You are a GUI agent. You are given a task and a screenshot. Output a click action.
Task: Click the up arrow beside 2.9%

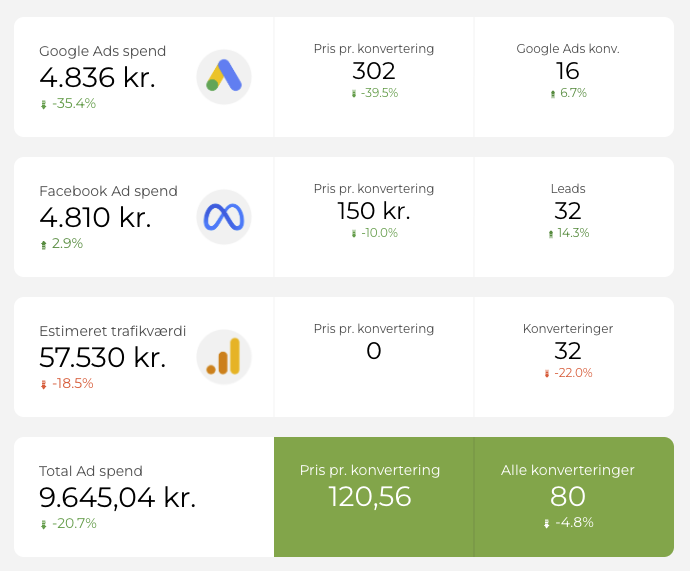pos(44,244)
